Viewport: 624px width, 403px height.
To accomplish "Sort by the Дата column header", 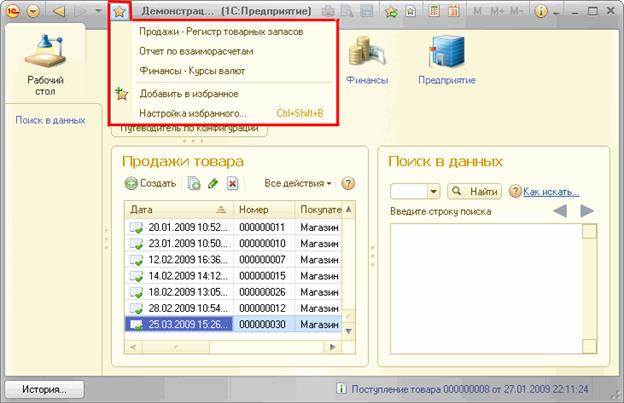I will tap(179, 210).
